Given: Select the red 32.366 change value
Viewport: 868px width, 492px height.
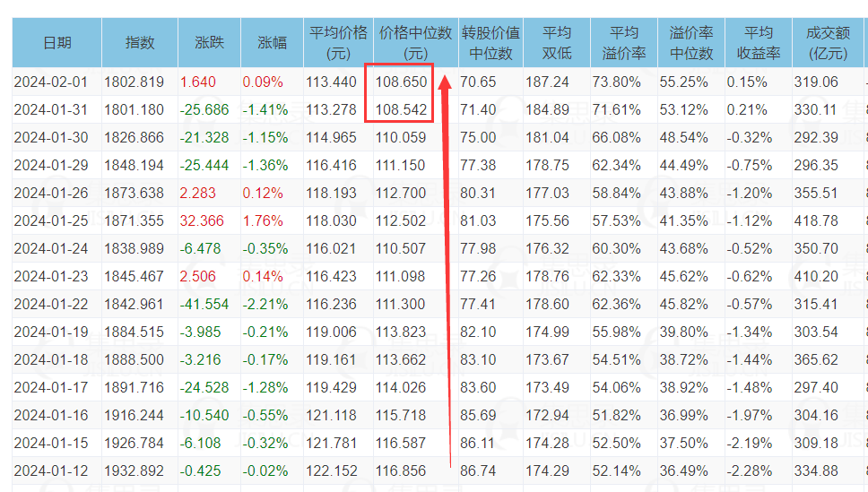Looking at the screenshot, I should [x=202, y=220].
